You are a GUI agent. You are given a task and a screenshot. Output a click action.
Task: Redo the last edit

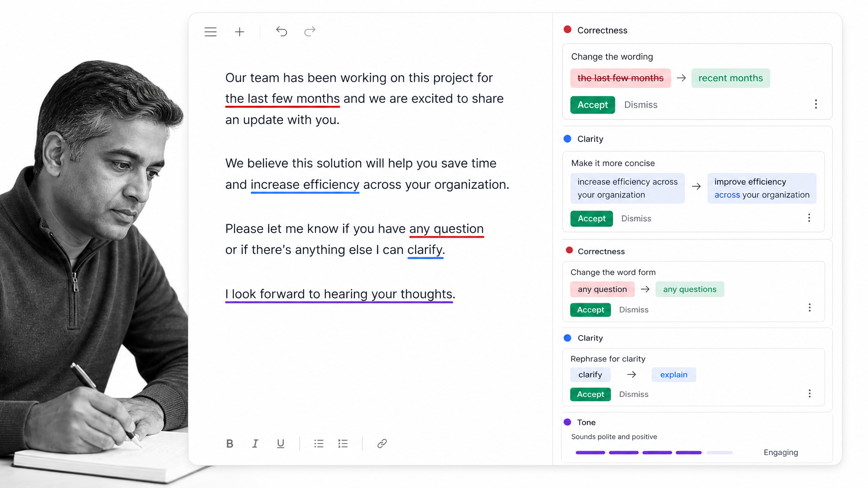pos(310,31)
